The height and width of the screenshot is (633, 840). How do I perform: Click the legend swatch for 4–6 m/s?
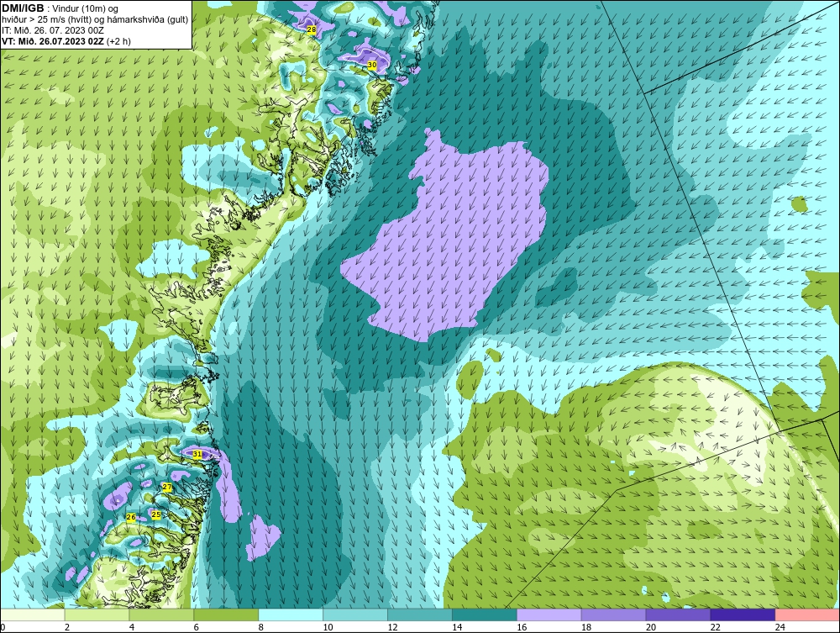[161, 615]
